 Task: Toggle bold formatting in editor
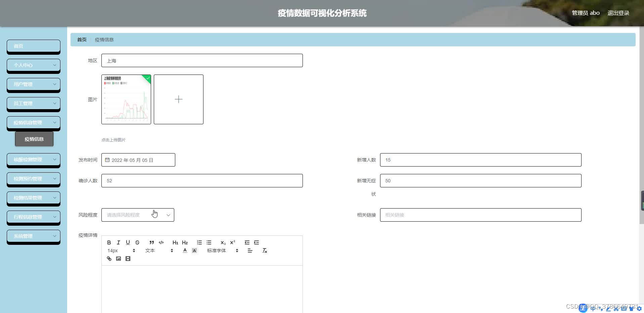pos(109,242)
